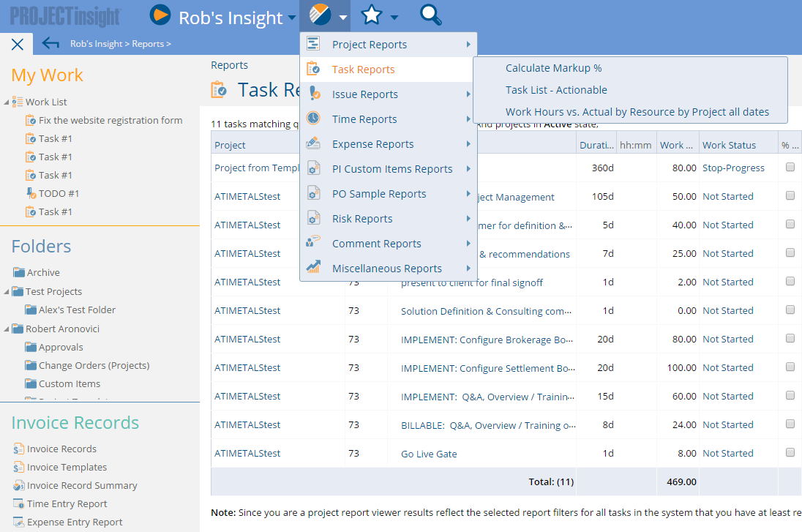Image resolution: width=802 pixels, height=532 pixels.
Task: Open Reports breadcrumb link
Action: coord(148,44)
